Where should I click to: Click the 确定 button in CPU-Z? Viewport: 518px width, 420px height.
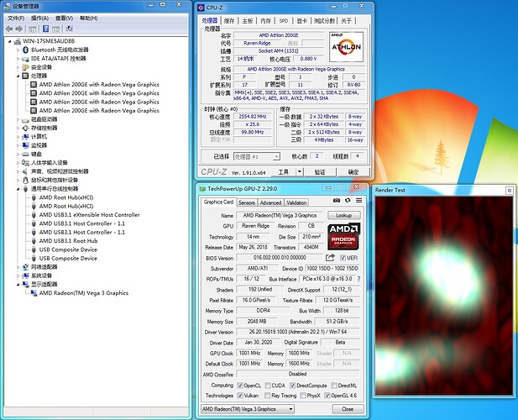353,172
